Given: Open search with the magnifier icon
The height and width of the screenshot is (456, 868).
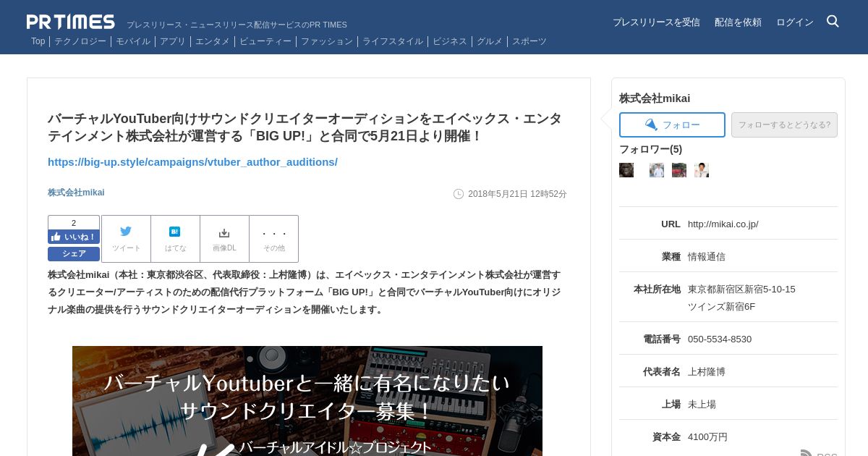Looking at the screenshot, I should pos(833,22).
